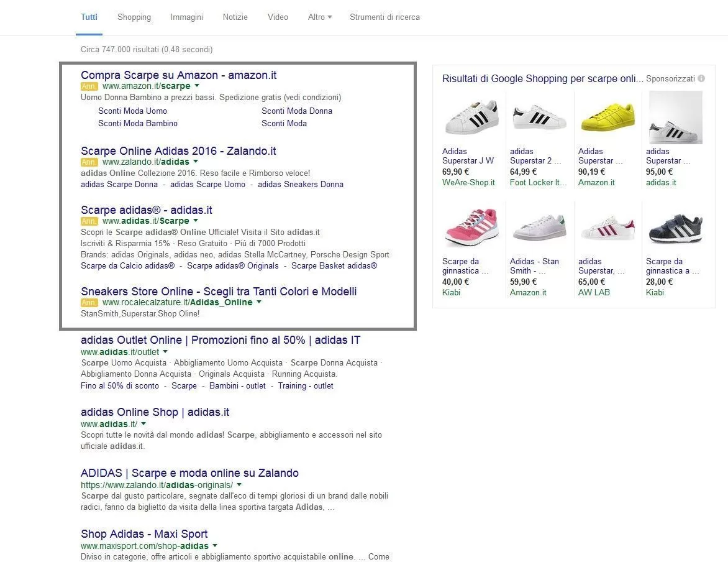Click the Foot Locker Superstar 2 shoe image
The image size is (728, 562).
point(539,117)
